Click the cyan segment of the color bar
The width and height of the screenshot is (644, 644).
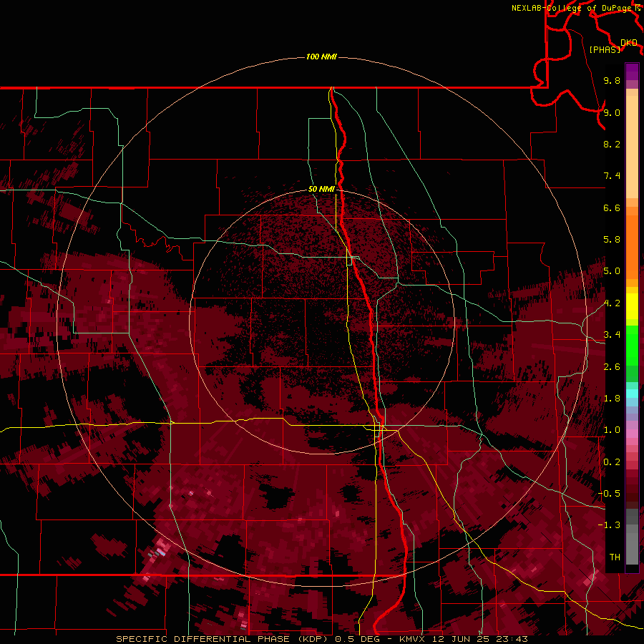point(632,393)
